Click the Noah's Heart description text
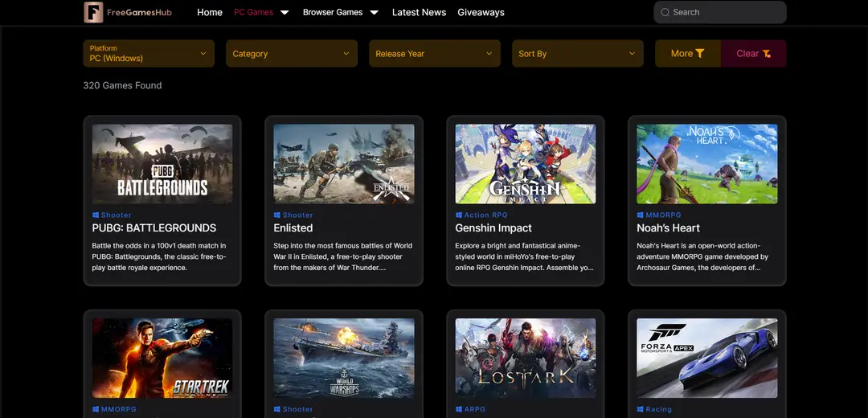The width and height of the screenshot is (868, 418). pyautogui.click(x=702, y=256)
